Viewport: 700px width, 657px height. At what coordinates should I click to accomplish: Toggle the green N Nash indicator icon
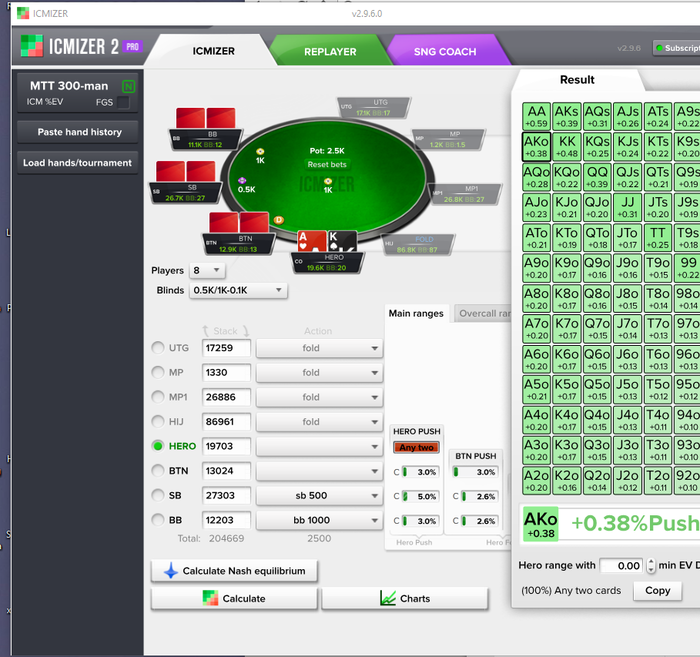(129, 86)
